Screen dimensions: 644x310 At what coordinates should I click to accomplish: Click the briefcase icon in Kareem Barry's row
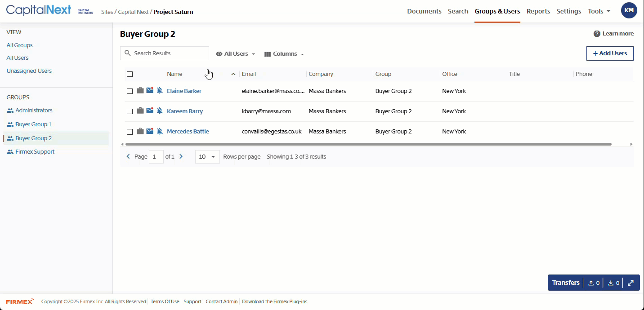click(140, 111)
